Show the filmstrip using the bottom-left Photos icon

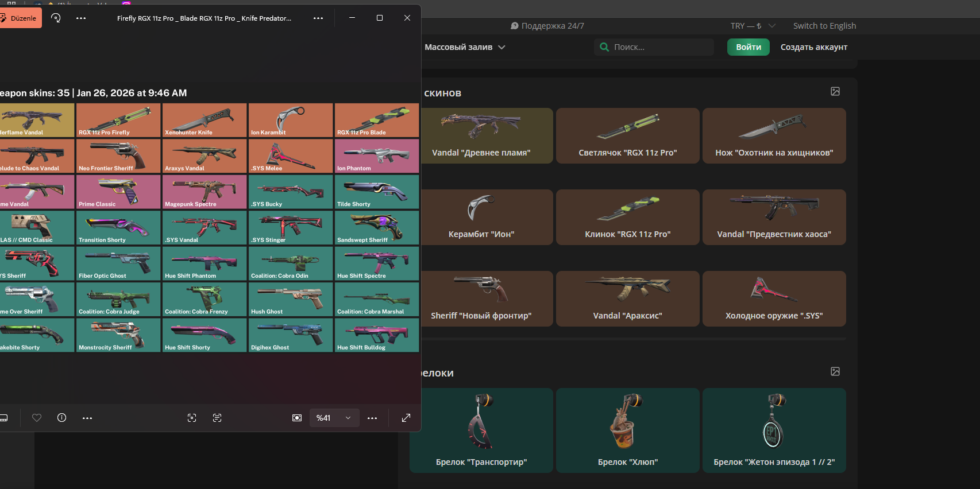4,418
